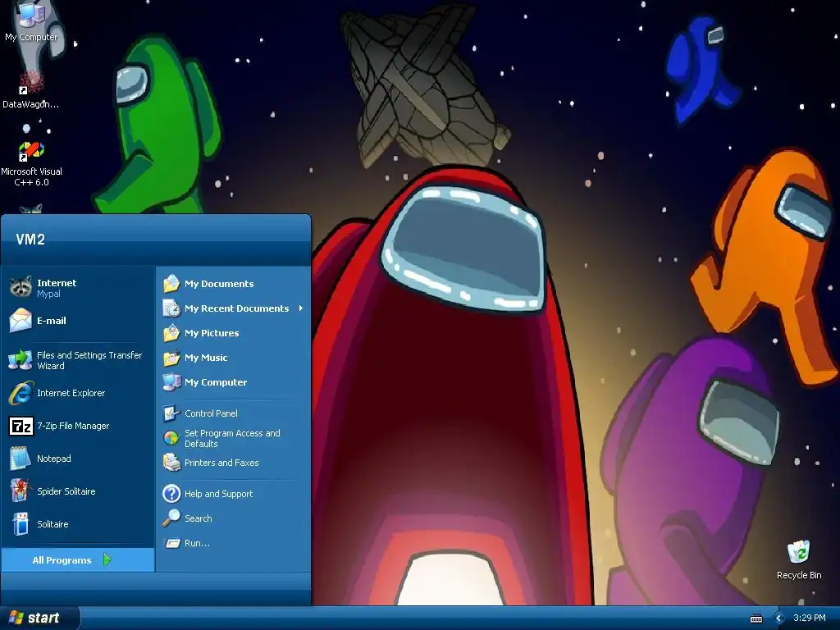Click My Computer icon in Start menu

(x=171, y=382)
